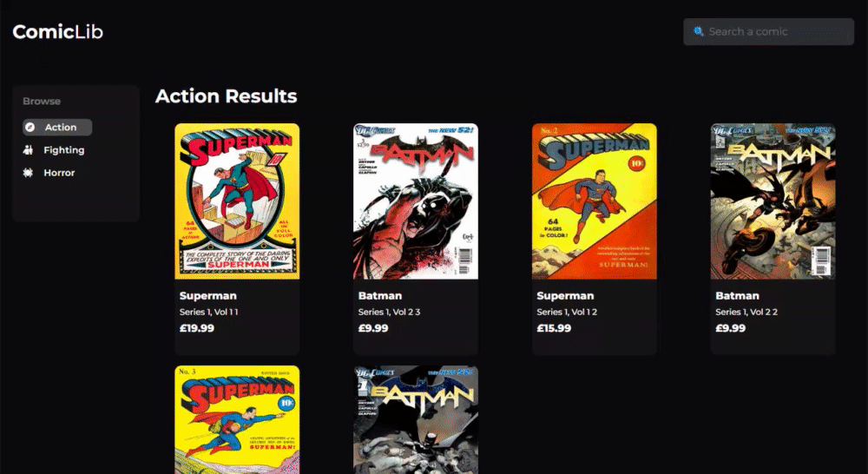Select the Fighting category label
Viewport: 868px width, 474px height.
click(x=64, y=150)
